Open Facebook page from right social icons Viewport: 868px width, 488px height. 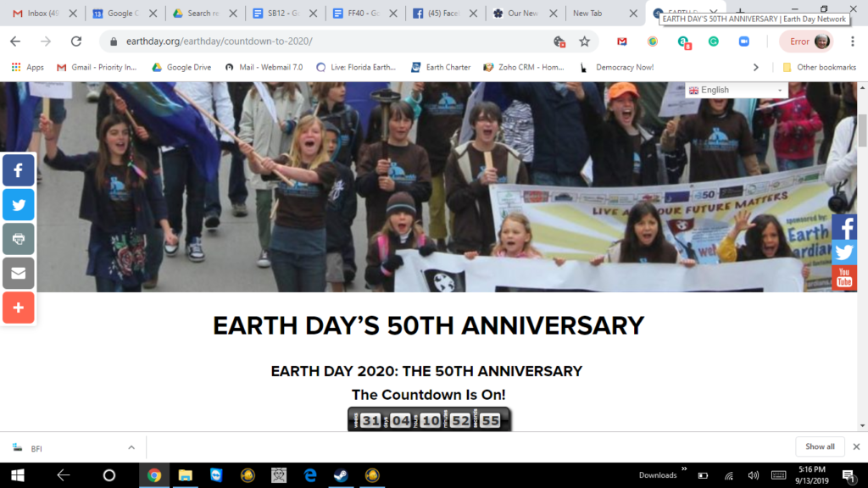[x=844, y=227]
